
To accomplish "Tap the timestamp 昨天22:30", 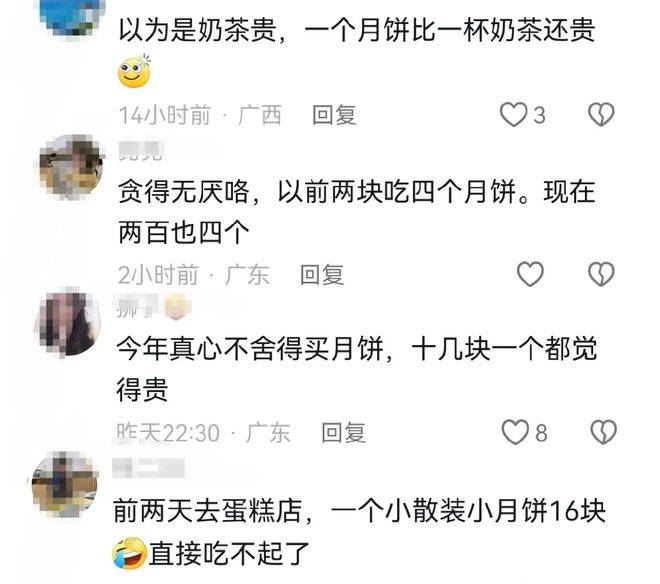I will click(168, 432).
